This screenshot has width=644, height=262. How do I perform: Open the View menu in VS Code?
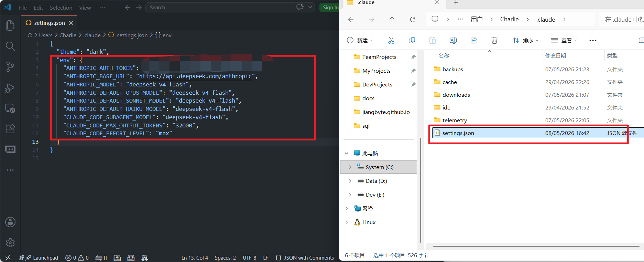[x=85, y=8]
